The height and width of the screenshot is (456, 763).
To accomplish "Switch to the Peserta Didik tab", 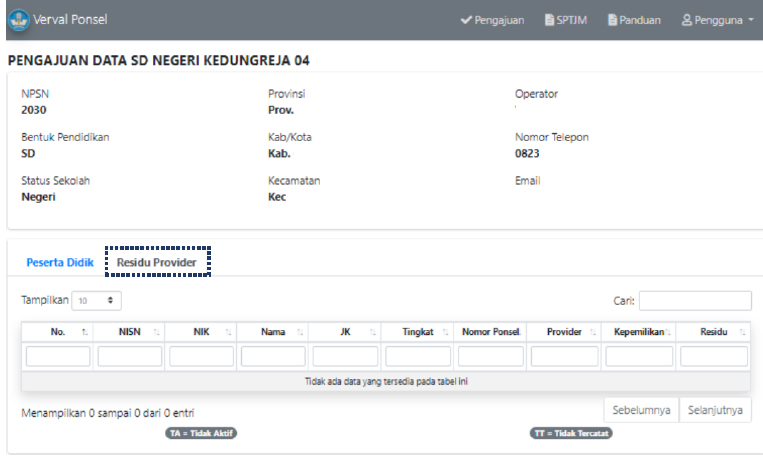I will click(60, 262).
